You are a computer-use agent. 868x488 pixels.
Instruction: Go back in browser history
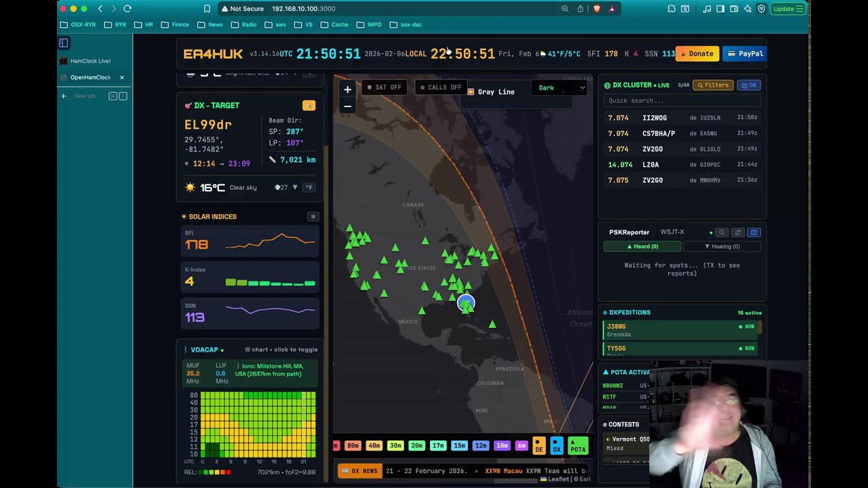(100, 9)
